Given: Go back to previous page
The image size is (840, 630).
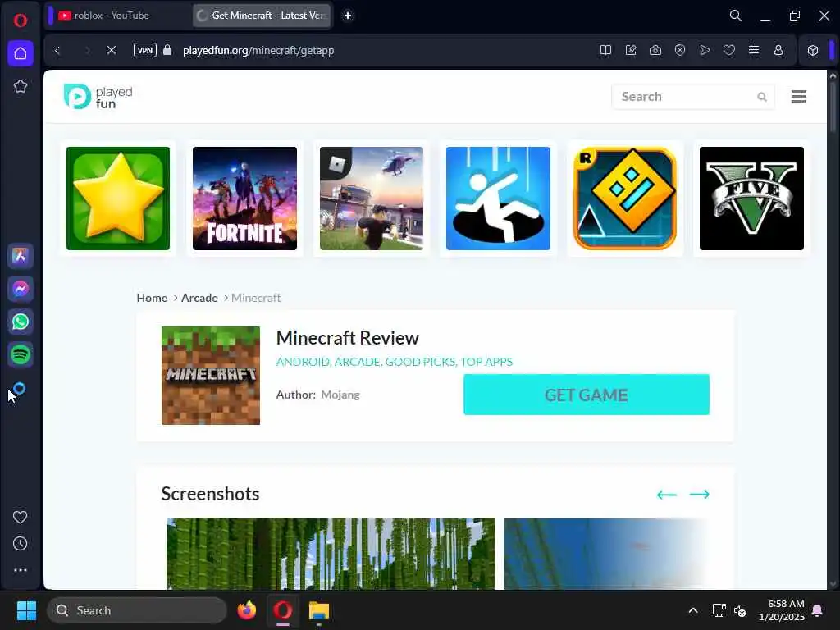Looking at the screenshot, I should (x=57, y=50).
